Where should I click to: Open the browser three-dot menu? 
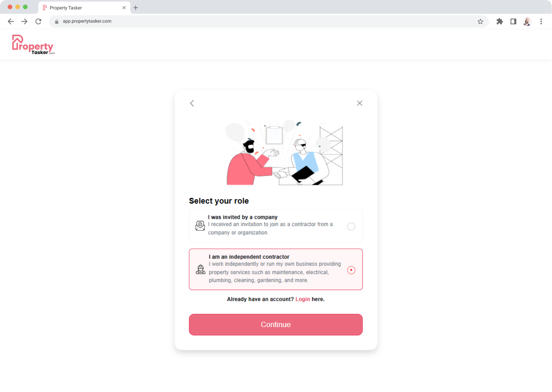pyautogui.click(x=541, y=21)
